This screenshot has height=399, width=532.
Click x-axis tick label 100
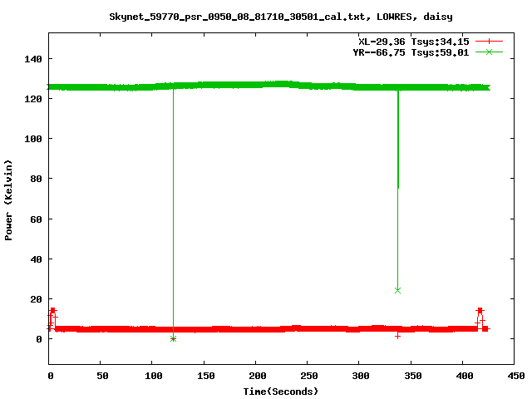pyautogui.click(x=153, y=376)
